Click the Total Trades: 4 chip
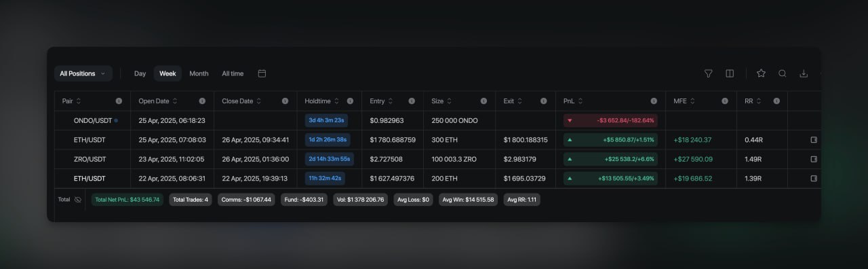Viewport: 868px width, 269px height. 191,200
